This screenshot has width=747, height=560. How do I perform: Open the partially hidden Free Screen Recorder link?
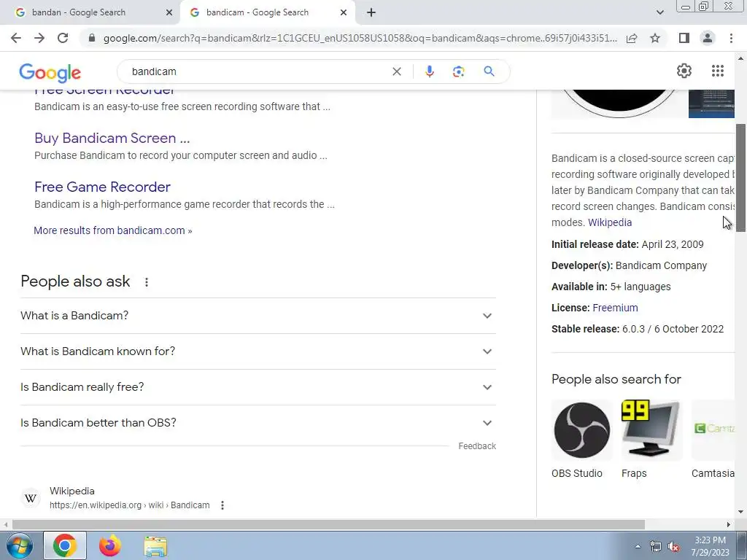[x=105, y=92]
